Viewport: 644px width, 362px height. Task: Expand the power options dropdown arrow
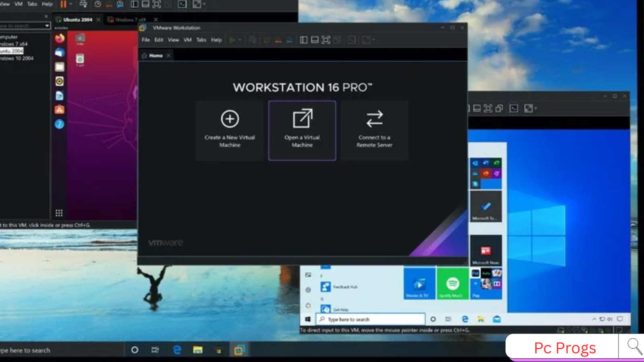(240, 40)
